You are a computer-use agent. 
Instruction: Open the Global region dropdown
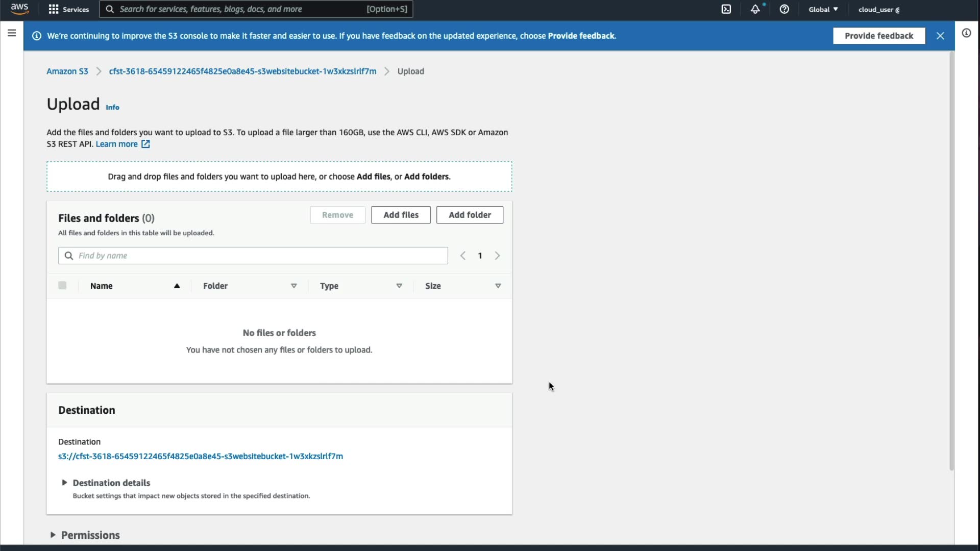(x=823, y=9)
